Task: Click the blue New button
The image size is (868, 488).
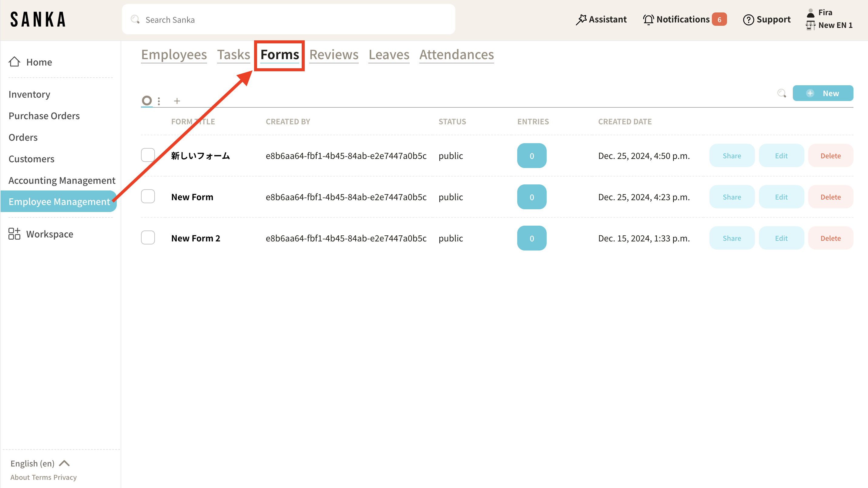Action: click(x=823, y=93)
